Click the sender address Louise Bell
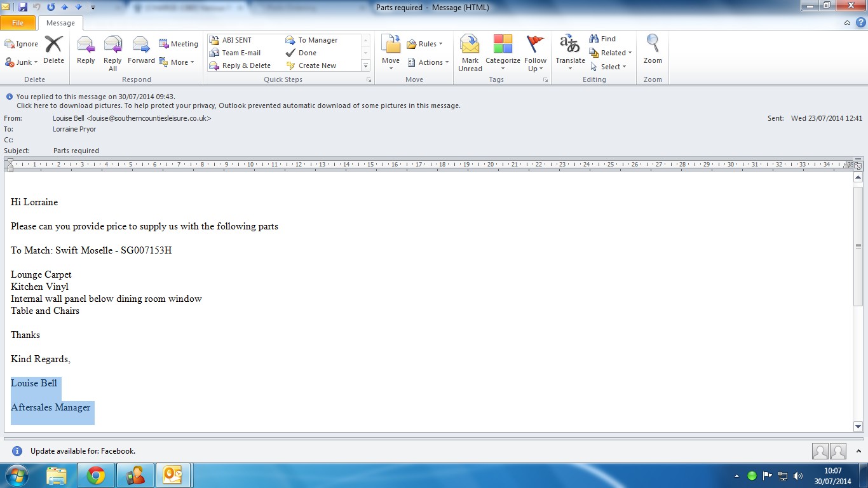 coord(132,118)
